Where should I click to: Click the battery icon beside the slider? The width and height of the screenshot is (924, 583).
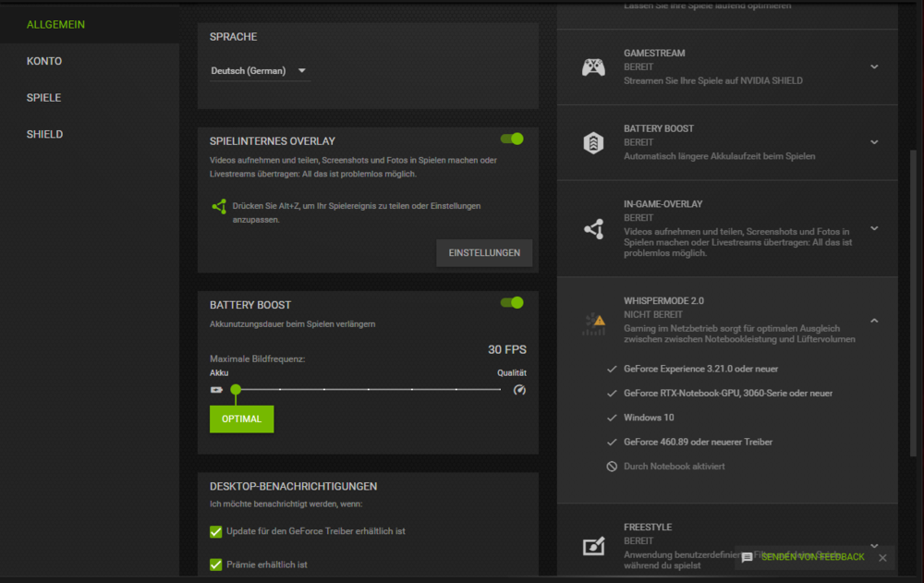(x=216, y=390)
